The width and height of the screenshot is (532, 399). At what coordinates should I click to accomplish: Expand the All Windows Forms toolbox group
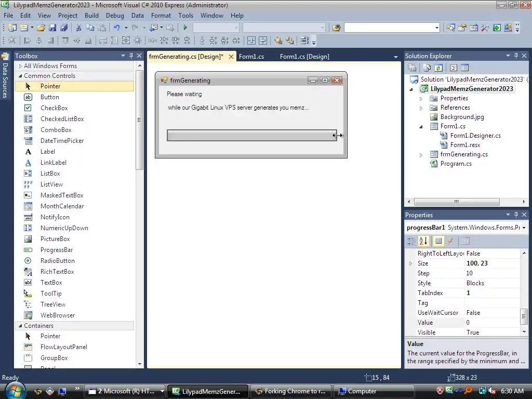tap(20, 66)
